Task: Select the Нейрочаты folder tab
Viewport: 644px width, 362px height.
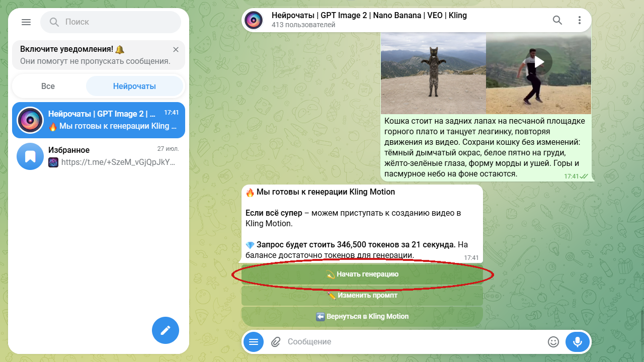Action: click(134, 86)
